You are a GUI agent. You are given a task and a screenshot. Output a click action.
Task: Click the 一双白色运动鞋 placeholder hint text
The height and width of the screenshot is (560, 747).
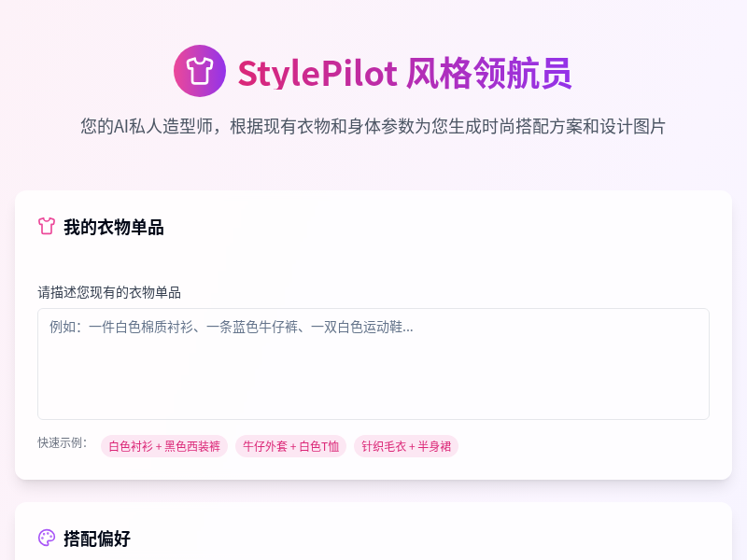pyautogui.click(x=362, y=327)
